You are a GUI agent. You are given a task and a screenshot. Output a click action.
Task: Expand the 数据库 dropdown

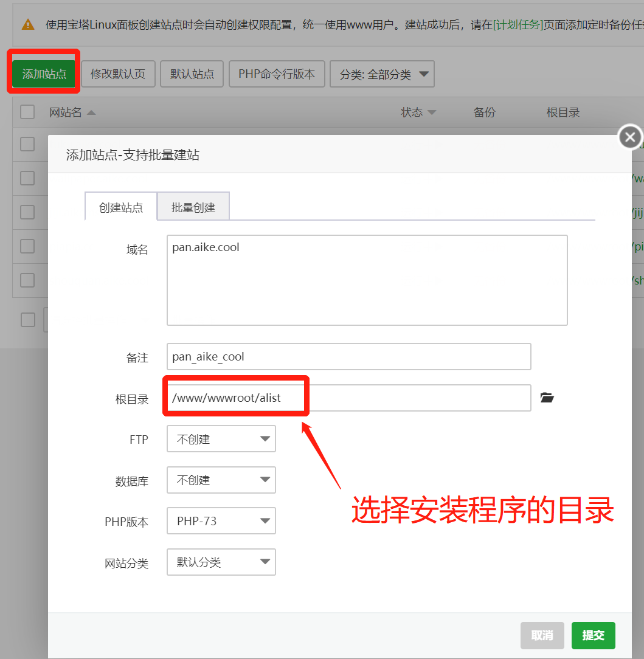click(221, 480)
